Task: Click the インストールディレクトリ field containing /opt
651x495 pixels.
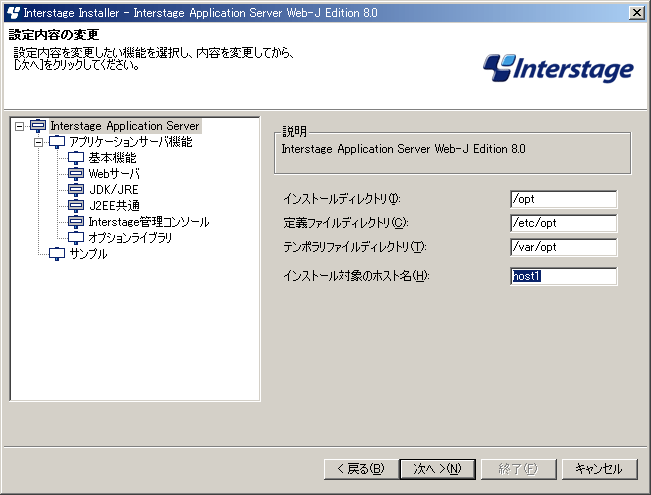Action: coord(563,199)
